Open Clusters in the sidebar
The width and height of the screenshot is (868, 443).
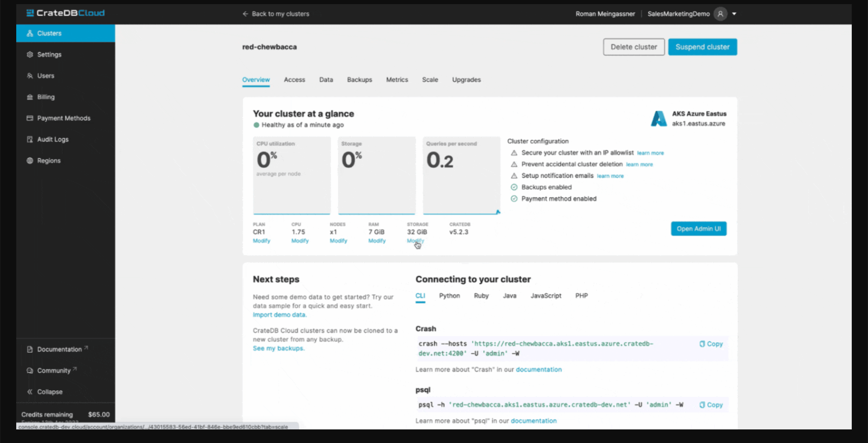65,33
